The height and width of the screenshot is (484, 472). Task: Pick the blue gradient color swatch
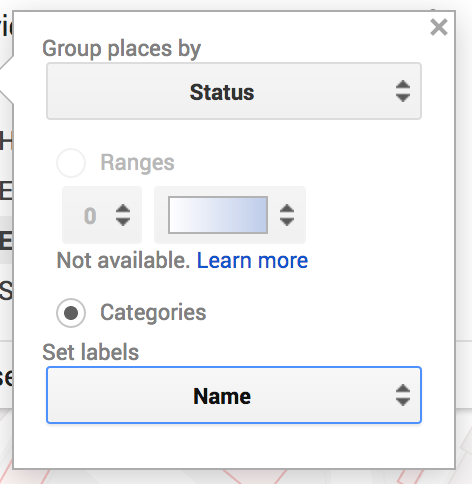point(218,215)
